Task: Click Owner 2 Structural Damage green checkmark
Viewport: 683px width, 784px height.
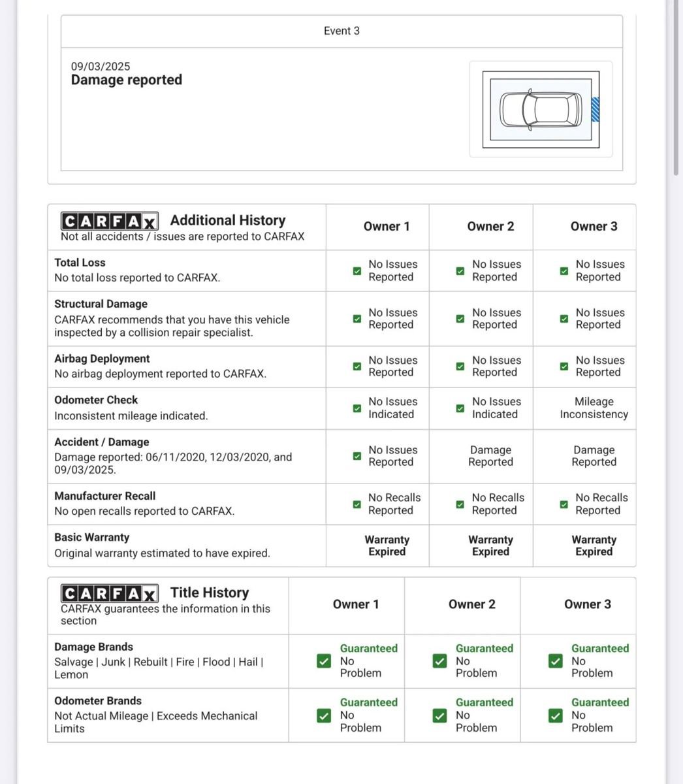Action: click(460, 319)
